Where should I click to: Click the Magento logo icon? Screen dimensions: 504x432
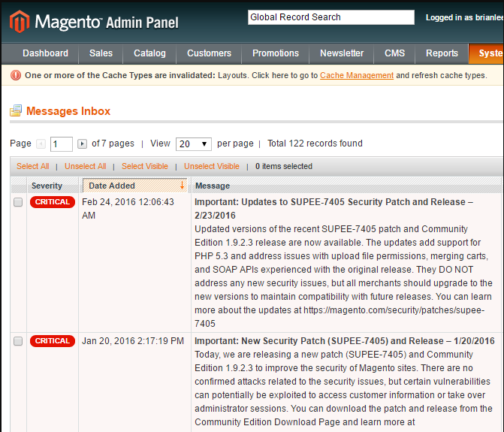(x=20, y=22)
